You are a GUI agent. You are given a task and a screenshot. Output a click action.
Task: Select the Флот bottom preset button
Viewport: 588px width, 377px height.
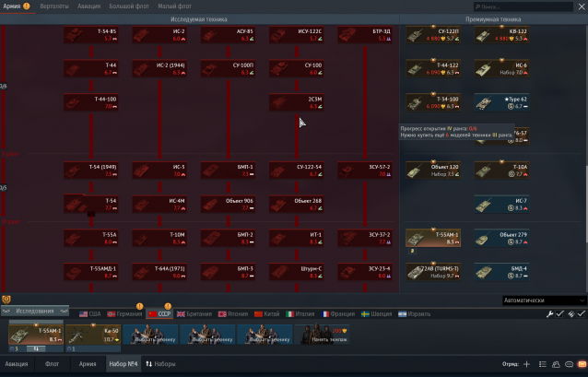point(53,364)
